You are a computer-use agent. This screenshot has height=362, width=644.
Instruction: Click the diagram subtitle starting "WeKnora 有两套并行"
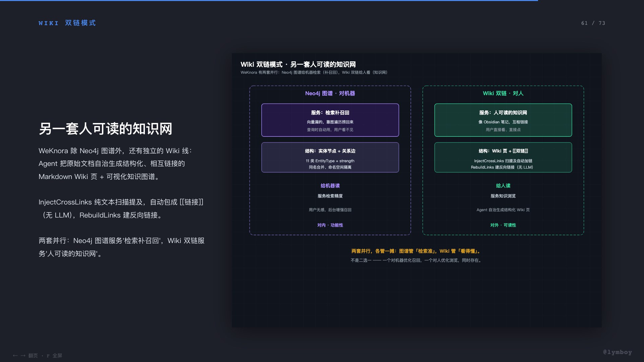pyautogui.click(x=314, y=72)
